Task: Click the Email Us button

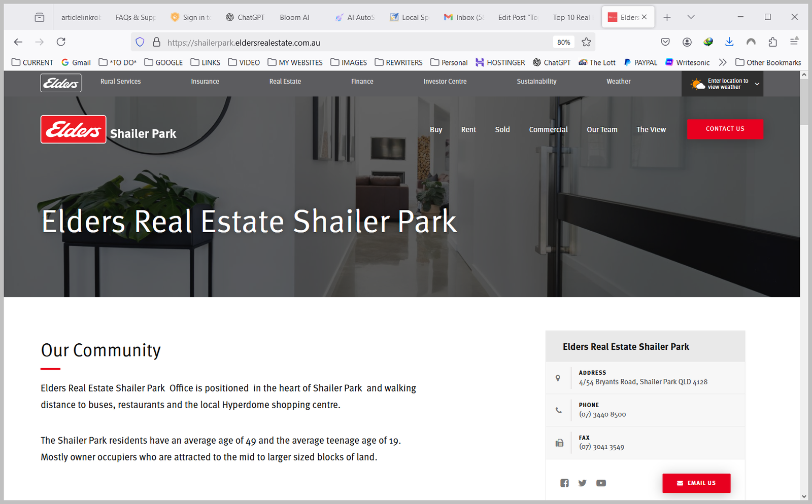Action: click(x=696, y=483)
